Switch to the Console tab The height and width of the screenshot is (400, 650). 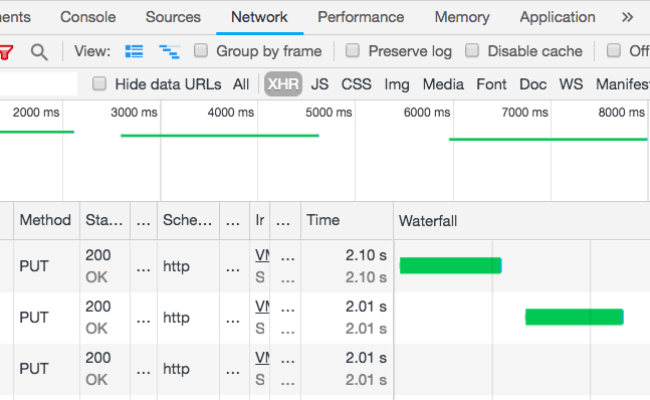pyautogui.click(x=88, y=17)
